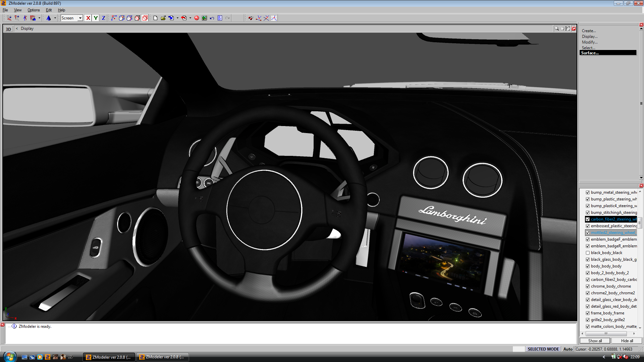644x362 pixels.
Task: Check the black_body_black material checkbox
Action: pyautogui.click(x=588, y=253)
